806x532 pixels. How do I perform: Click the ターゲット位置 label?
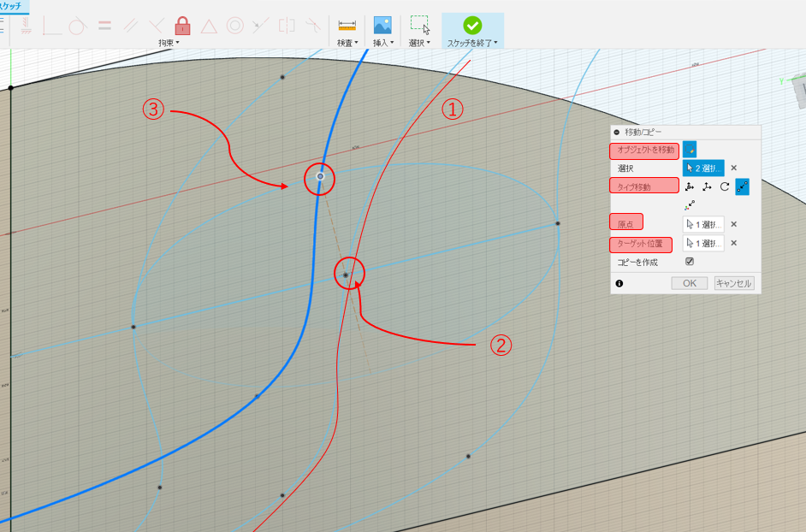coord(641,245)
